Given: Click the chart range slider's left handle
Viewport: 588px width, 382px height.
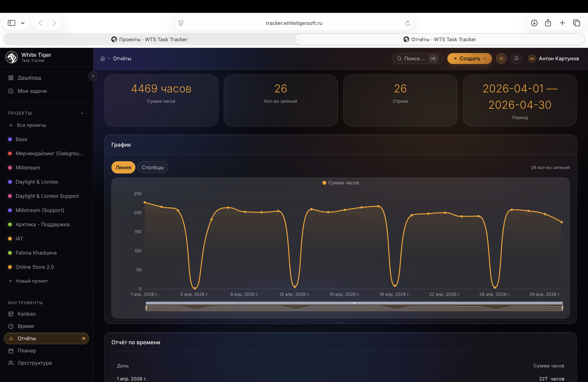Looking at the screenshot, I should (x=146, y=308).
